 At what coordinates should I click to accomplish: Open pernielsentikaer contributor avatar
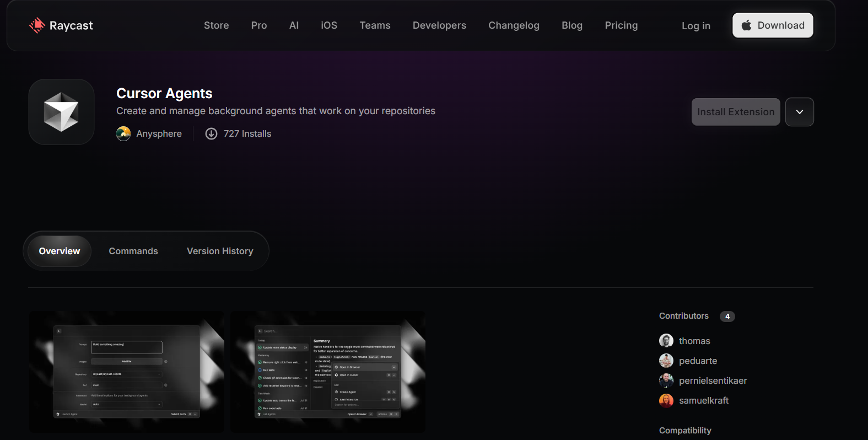click(x=666, y=380)
